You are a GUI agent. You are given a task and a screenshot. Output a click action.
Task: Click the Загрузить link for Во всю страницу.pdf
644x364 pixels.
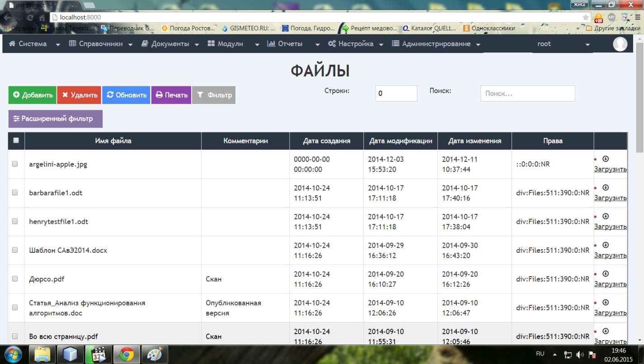[610, 341]
